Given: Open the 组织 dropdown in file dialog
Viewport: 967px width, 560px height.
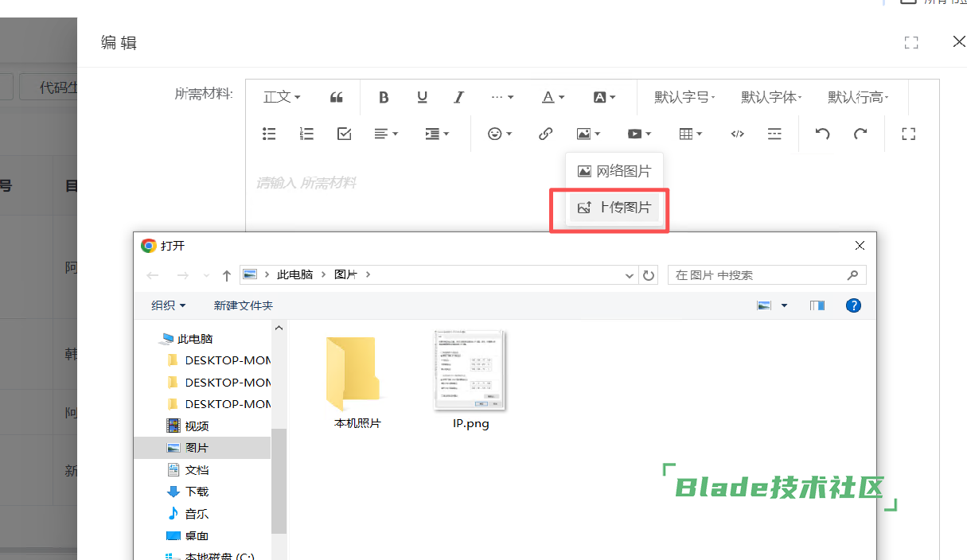Looking at the screenshot, I should (x=168, y=305).
